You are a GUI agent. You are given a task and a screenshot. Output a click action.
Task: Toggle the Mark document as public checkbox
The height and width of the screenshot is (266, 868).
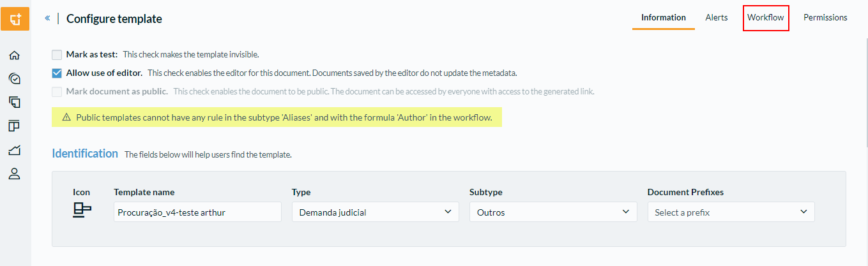(x=57, y=91)
